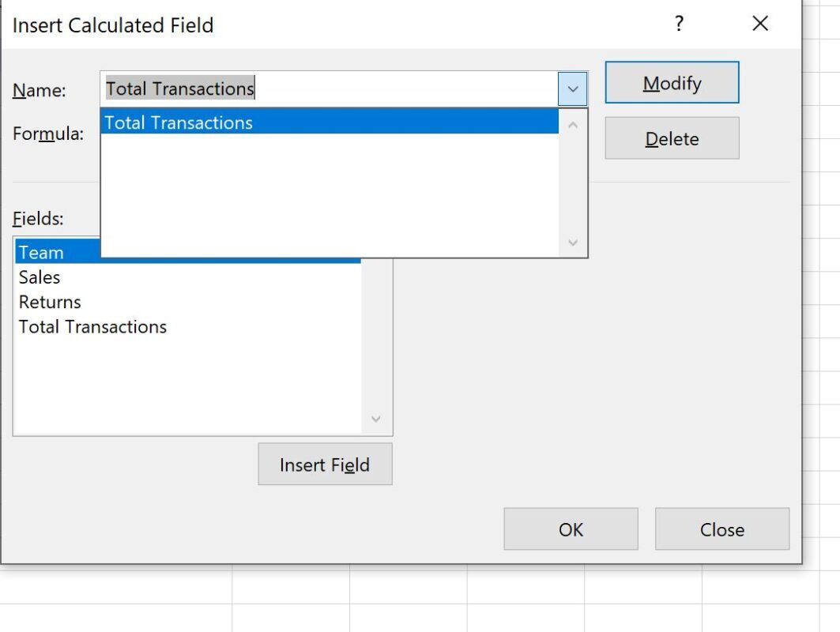The image size is (840, 632).
Task: Click the Fields label
Action: point(38,218)
